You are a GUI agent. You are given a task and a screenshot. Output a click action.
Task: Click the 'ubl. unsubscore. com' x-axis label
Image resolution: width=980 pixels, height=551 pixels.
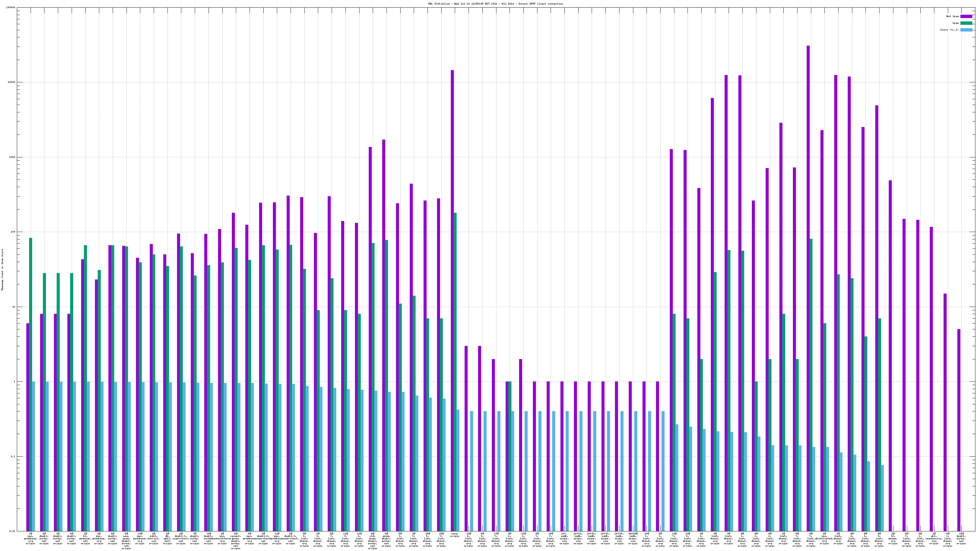coord(934,538)
